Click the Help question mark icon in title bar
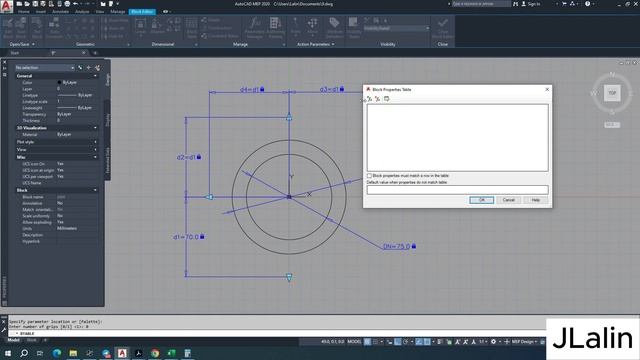This screenshot has width=640, height=360. (587, 4)
